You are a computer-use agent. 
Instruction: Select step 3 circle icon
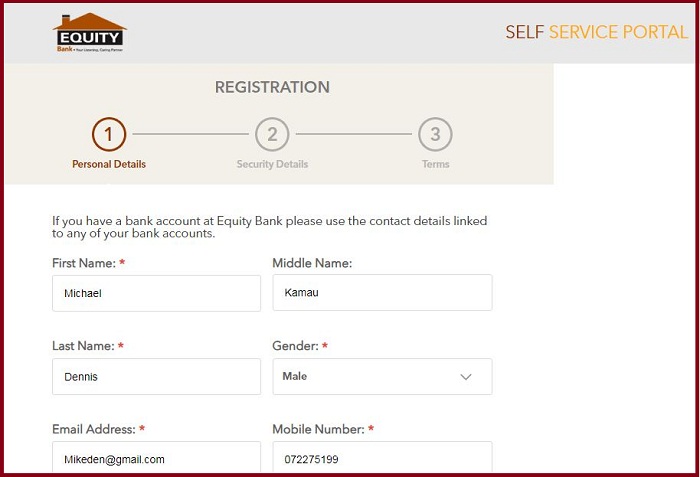(x=435, y=134)
